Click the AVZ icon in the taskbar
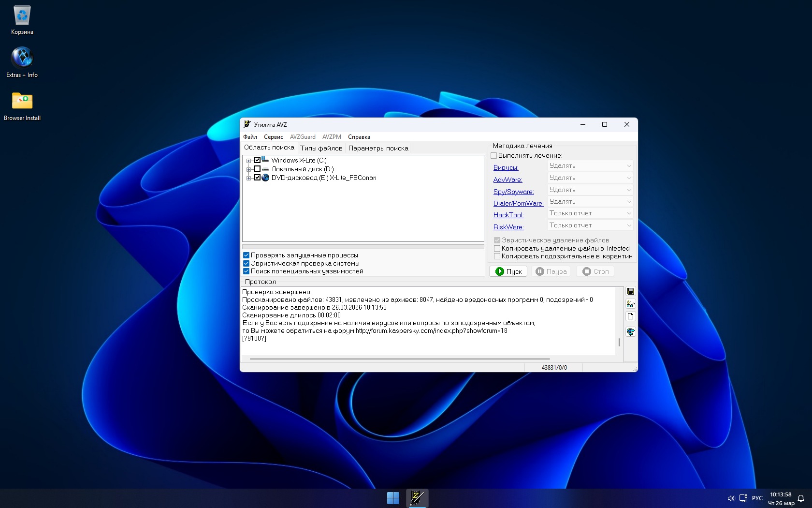This screenshot has height=508, width=812. (x=417, y=498)
